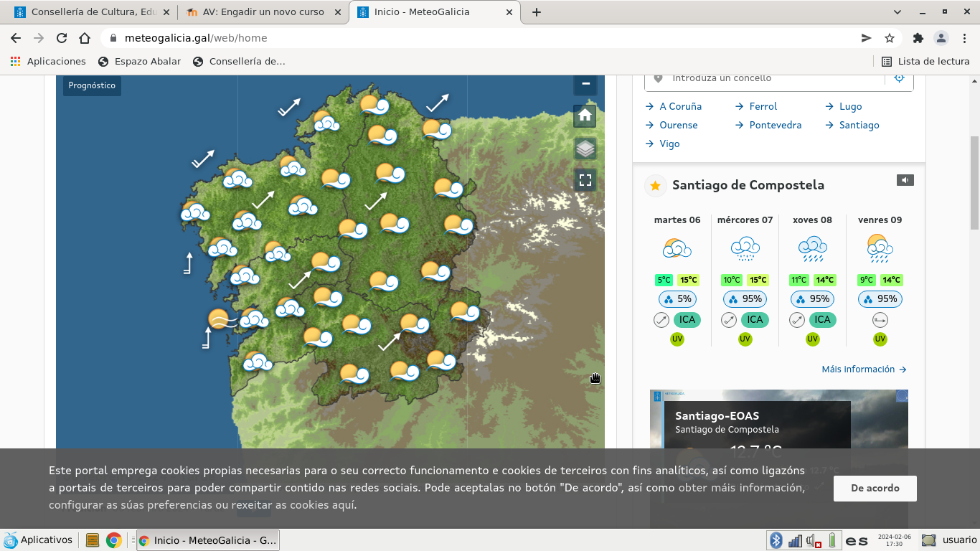
Task: Click the UV index badge for martes 06
Action: click(x=677, y=339)
